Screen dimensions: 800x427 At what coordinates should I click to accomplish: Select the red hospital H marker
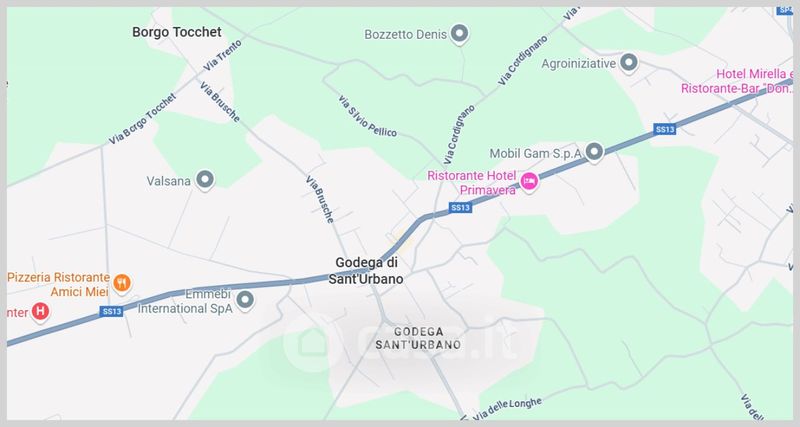[40, 311]
